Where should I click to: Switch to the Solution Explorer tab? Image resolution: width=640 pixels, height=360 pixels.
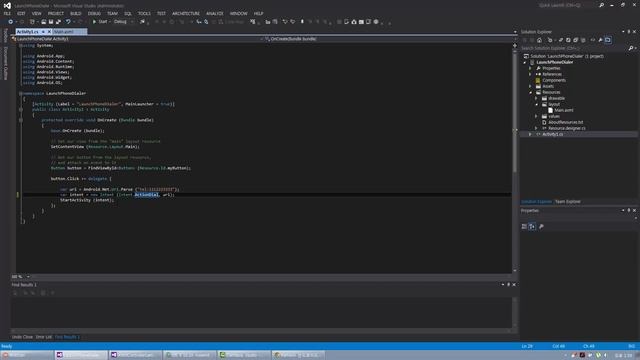click(536, 202)
